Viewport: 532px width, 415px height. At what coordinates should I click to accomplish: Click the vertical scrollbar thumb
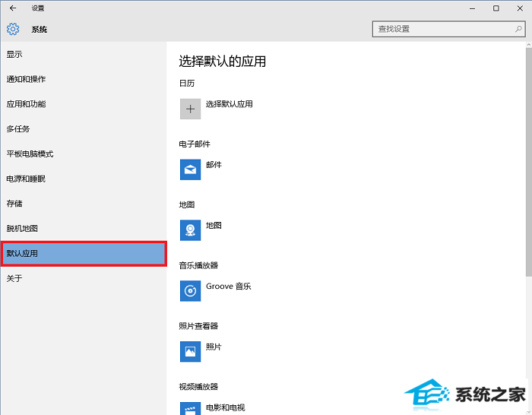pyautogui.click(x=529, y=162)
